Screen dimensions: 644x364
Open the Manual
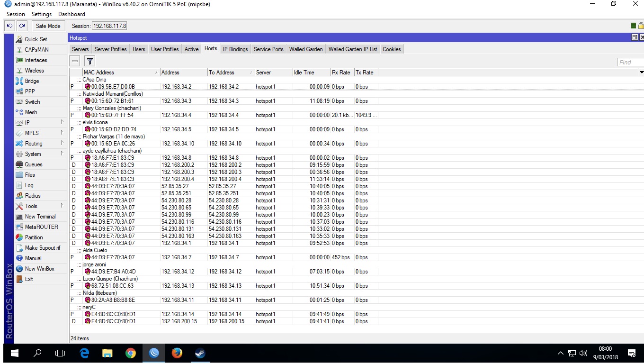[33, 258]
